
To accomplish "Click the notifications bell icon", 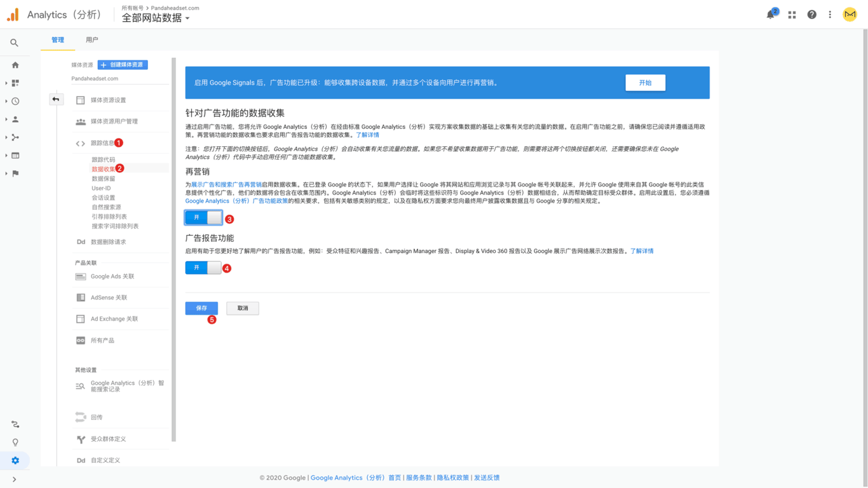I will pos(770,15).
